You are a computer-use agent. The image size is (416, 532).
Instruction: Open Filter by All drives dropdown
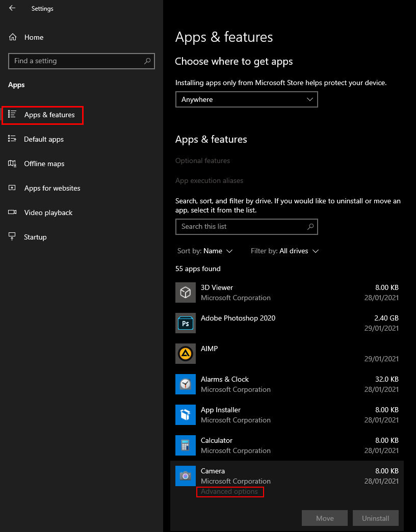284,251
